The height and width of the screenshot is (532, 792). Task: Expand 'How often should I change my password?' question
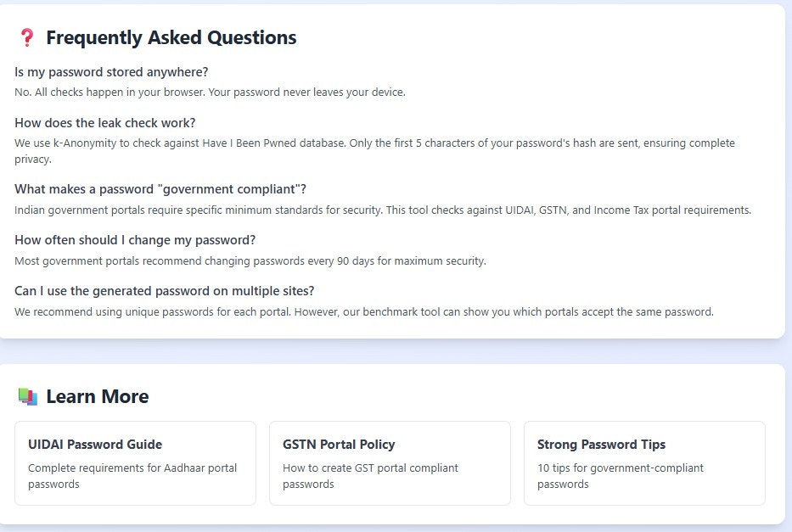click(x=136, y=239)
